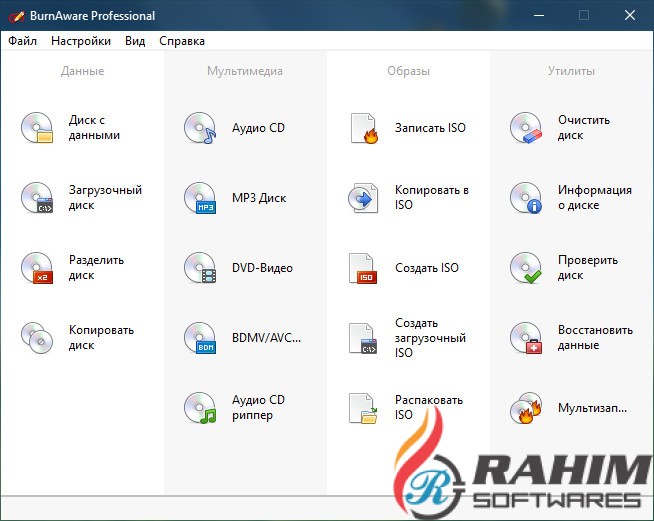Screen dimensions: 654x521
Task: Open the Информация о диске info icon
Action: tap(526, 198)
